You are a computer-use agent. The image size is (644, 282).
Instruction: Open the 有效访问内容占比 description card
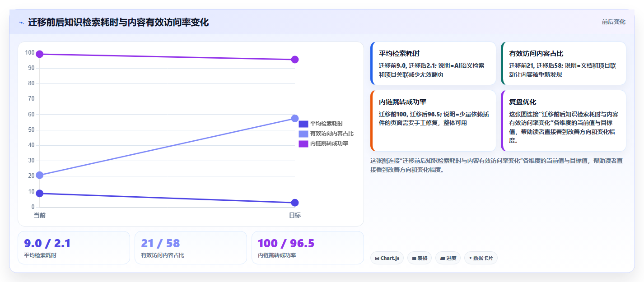click(x=564, y=64)
